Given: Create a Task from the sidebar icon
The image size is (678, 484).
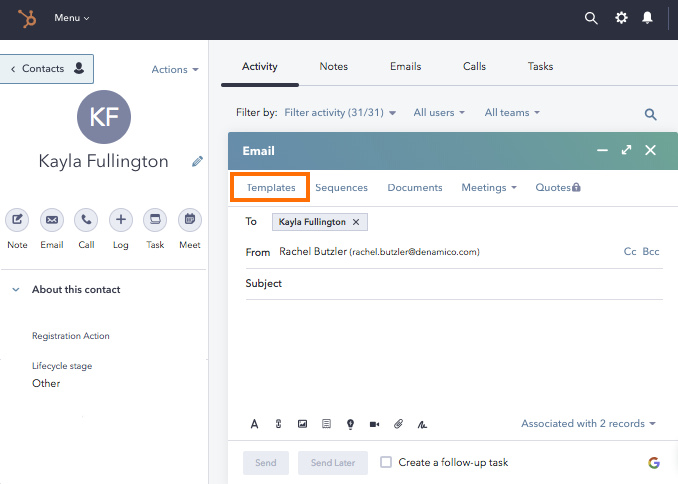Looking at the screenshot, I should click(x=155, y=220).
